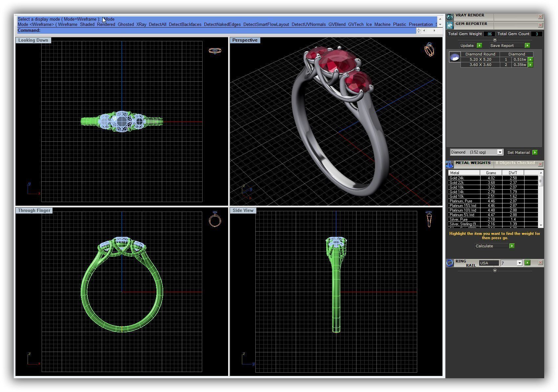558x392 pixels.
Task: Choose DetectUVNormals mode option
Action: point(309,24)
